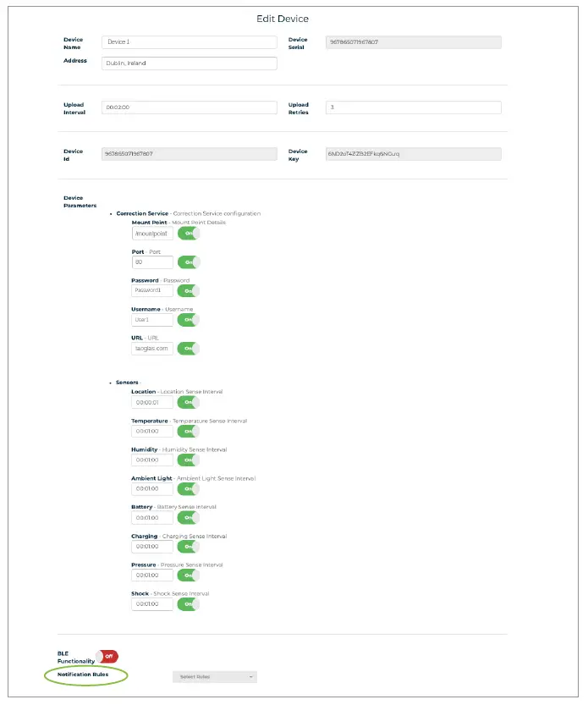Toggle the Mount Point switch off

coord(188,234)
